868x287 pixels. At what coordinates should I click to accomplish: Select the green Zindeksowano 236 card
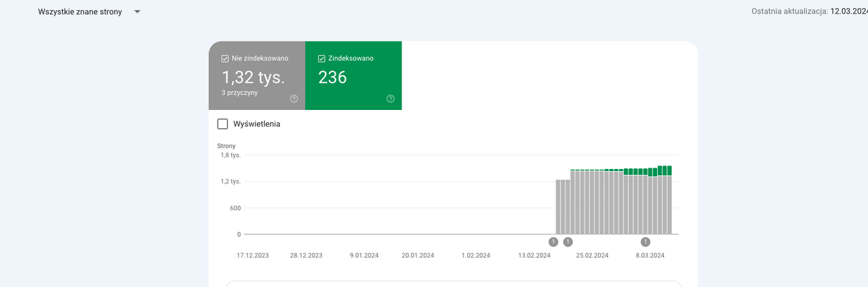point(353,75)
